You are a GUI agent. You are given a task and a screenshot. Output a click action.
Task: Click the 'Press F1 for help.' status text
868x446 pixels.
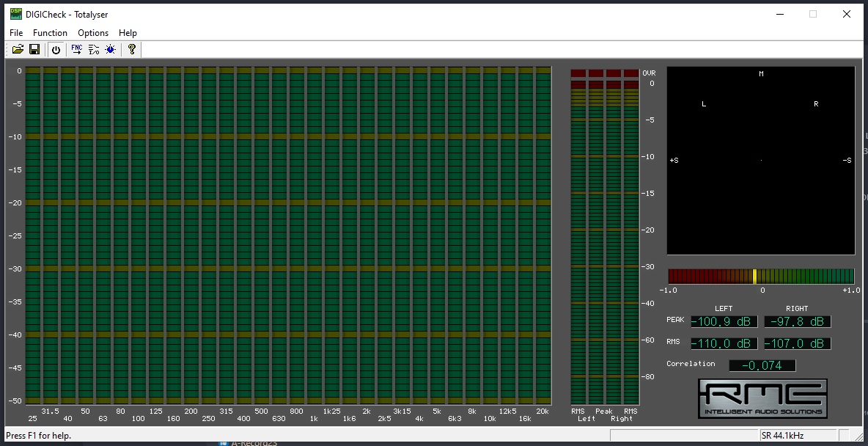click(x=38, y=436)
